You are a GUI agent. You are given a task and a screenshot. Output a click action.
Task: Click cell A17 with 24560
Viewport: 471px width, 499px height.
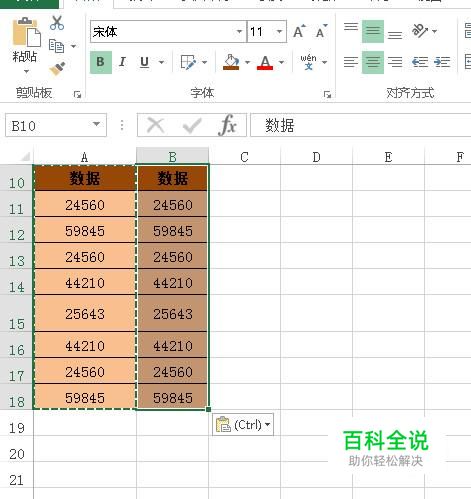(x=85, y=371)
